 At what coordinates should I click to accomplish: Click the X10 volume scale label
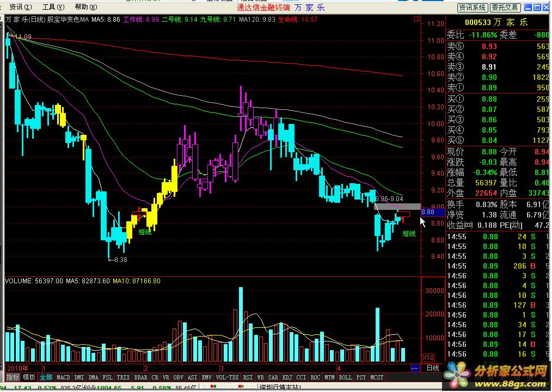pos(428,358)
